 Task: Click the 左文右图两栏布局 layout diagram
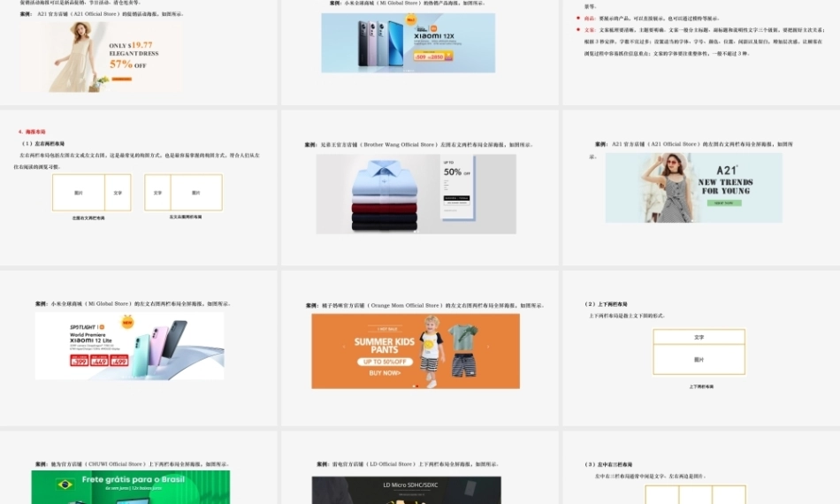pos(183,192)
